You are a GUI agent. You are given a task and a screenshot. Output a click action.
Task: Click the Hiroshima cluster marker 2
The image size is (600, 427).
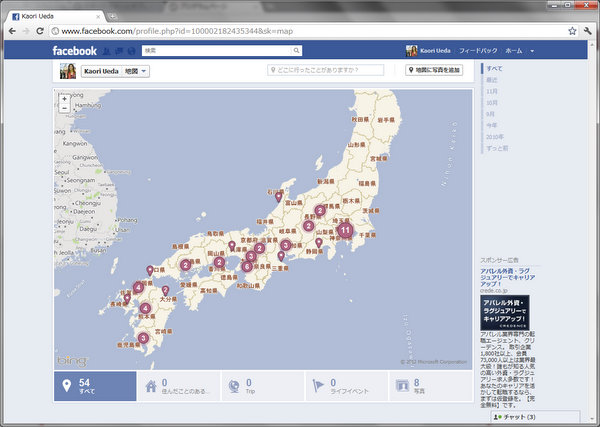[186, 265]
